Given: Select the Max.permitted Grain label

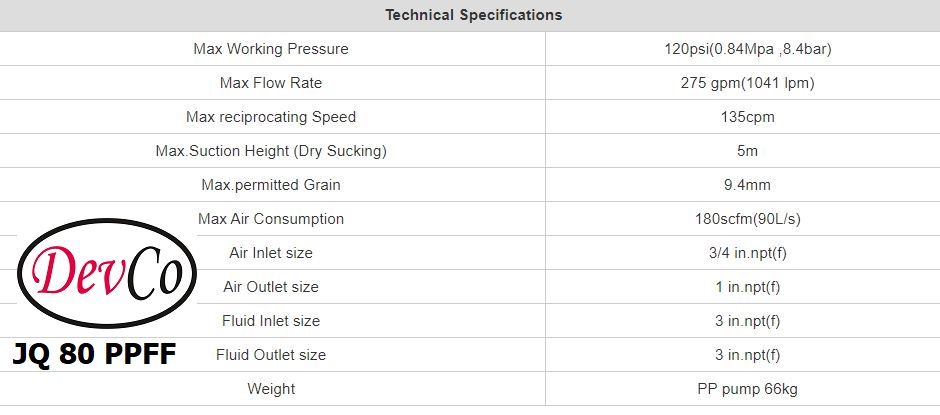Looking at the screenshot, I should click(x=271, y=185).
